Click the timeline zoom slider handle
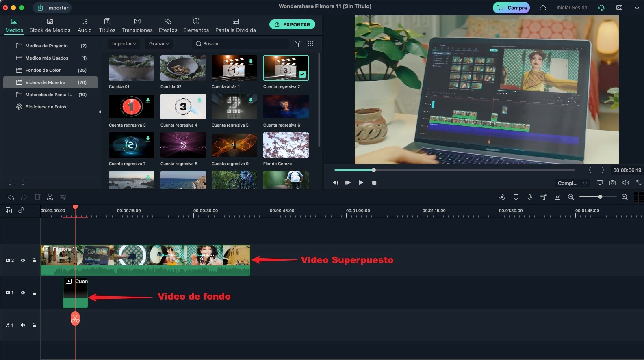Viewport: 644px width, 360px height. [600, 197]
